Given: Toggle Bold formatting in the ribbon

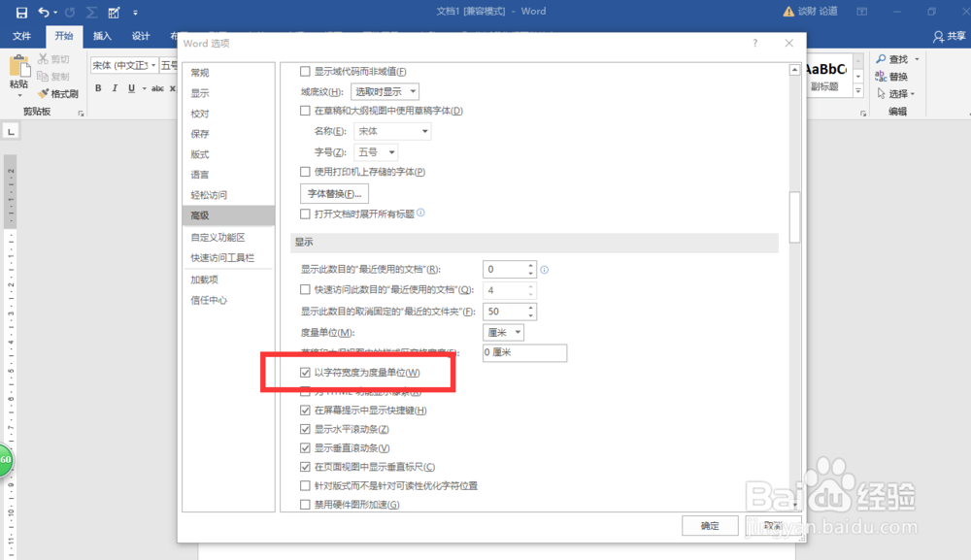Looking at the screenshot, I should (98, 88).
